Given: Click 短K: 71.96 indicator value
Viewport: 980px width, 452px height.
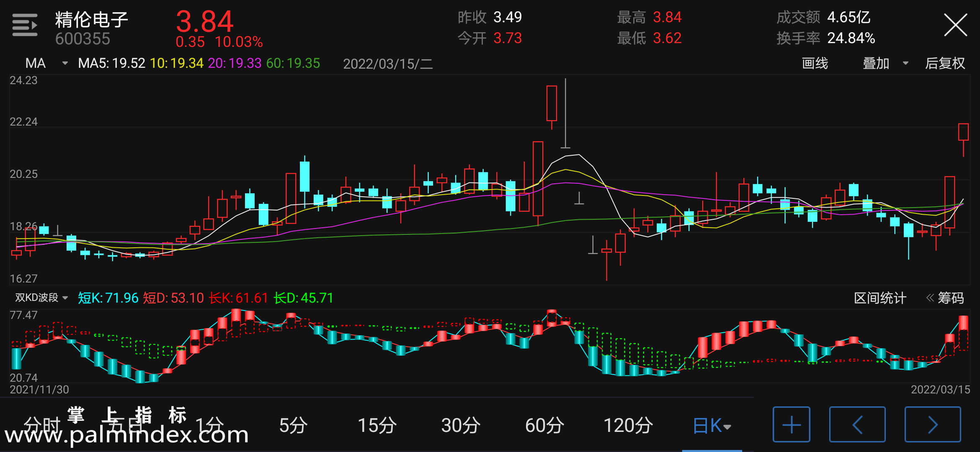Looking at the screenshot, I should tap(108, 298).
